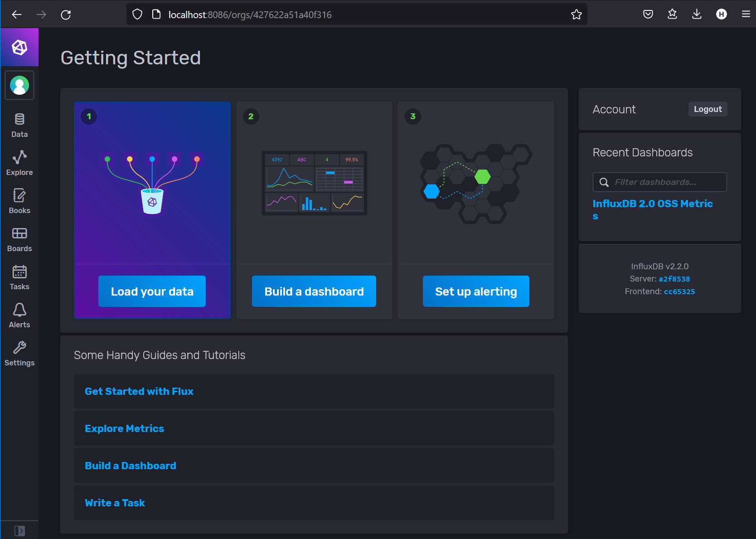Open the Boards dashboards page
This screenshot has width=756, height=539.
pyautogui.click(x=19, y=239)
